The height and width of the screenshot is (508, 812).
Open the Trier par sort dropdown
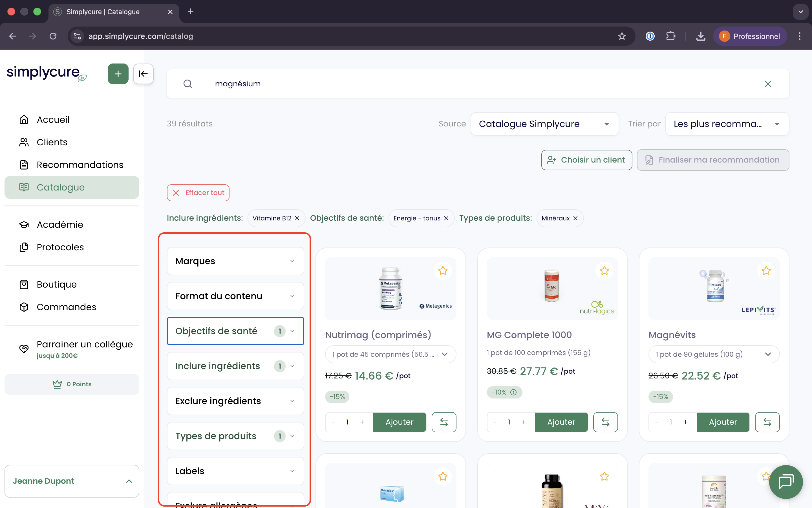[x=727, y=124]
